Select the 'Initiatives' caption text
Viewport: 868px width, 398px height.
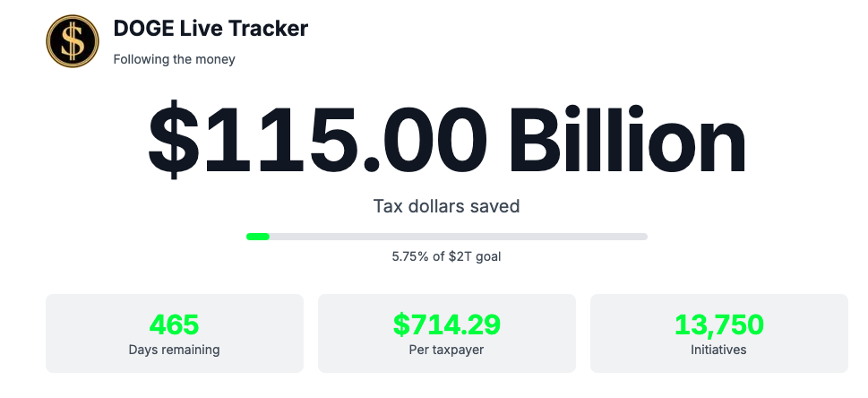[718, 350]
